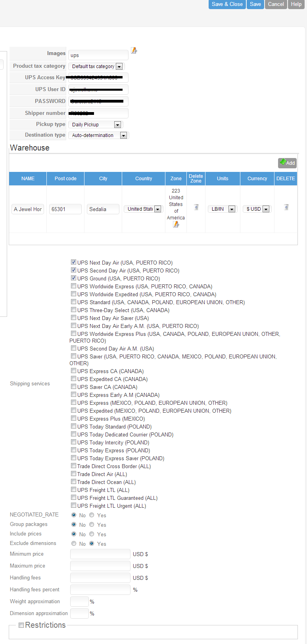The height and width of the screenshot is (644, 307).
Task: Click the Cancel button
Action: pyautogui.click(x=276, y=4)
